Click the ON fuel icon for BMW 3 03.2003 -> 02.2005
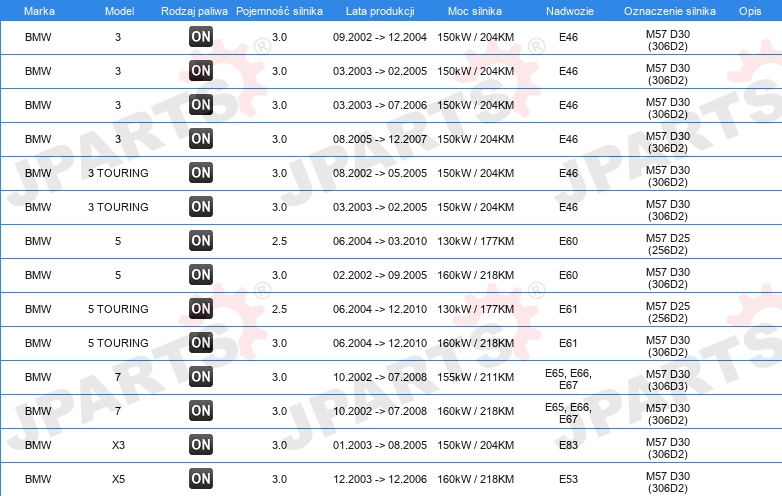This screenshot has height=496, width=782. tap(201, 70)
